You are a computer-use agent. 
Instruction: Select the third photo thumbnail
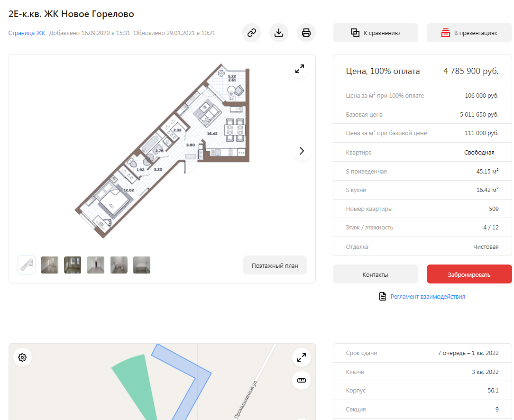click(x=96, y=265)
